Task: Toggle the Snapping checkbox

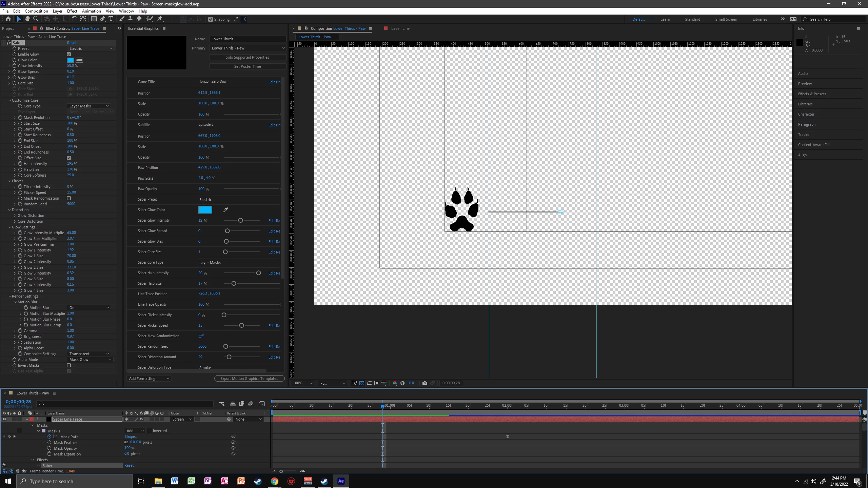Action: (x=211, y=19)
